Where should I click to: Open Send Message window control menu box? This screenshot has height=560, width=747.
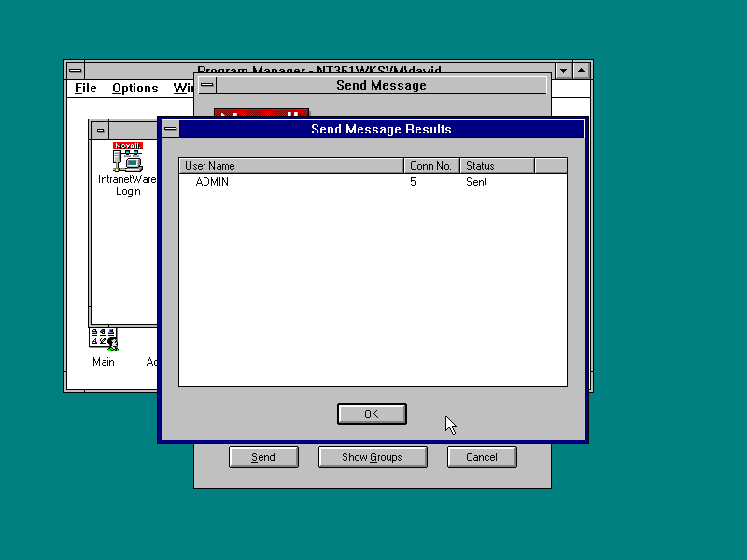(x=207, y=85)
